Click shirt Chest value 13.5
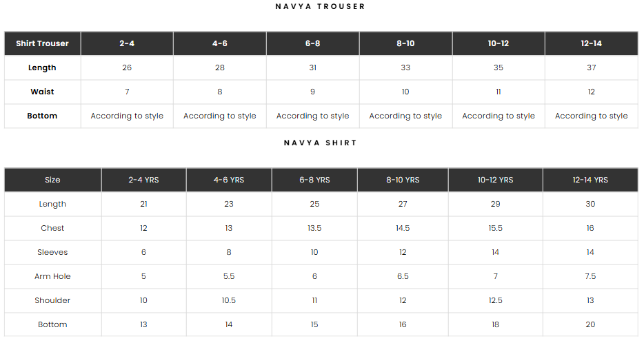Image resolution: width=644 pixels, height=343 pixels. click(314, 228)
